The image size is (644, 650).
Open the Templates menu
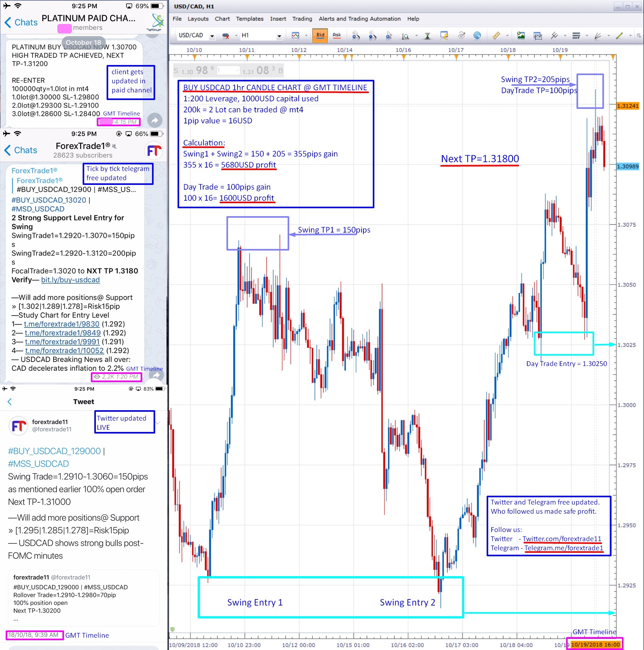pos(249,19)
